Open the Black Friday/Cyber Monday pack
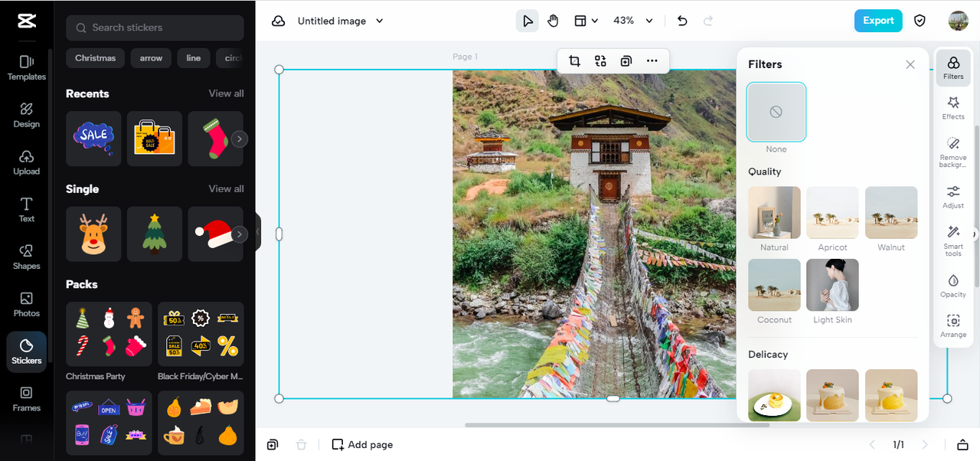The height and width of the screenshot is (461, 980). (201, 334)
